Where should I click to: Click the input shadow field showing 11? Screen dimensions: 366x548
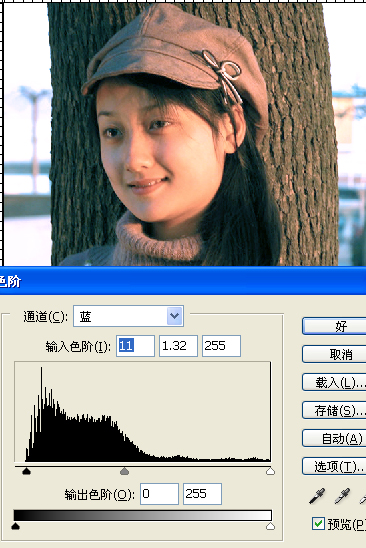pyautogui.click(x=135, y=346)
